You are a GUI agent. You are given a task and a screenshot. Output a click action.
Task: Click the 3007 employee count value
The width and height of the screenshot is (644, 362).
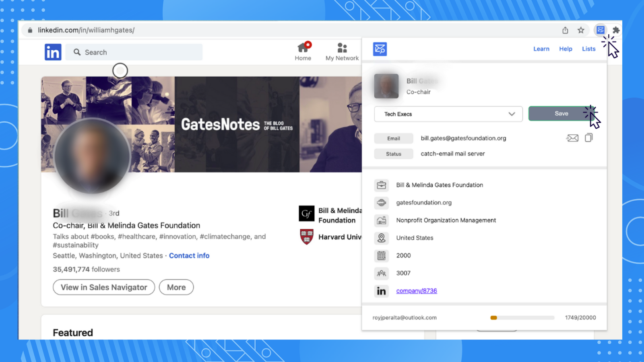[403, 273]
